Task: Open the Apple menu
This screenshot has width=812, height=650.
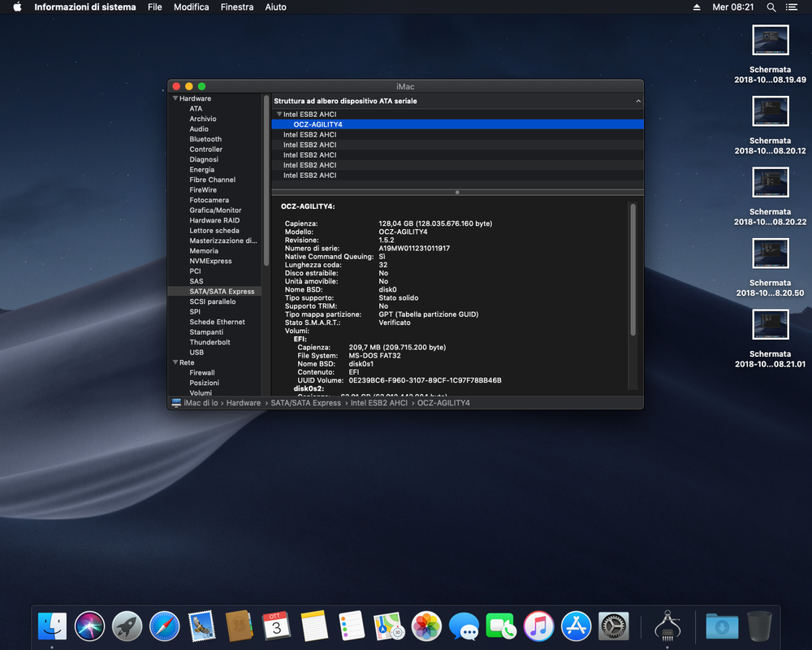Action: click(x=17, y=7)
